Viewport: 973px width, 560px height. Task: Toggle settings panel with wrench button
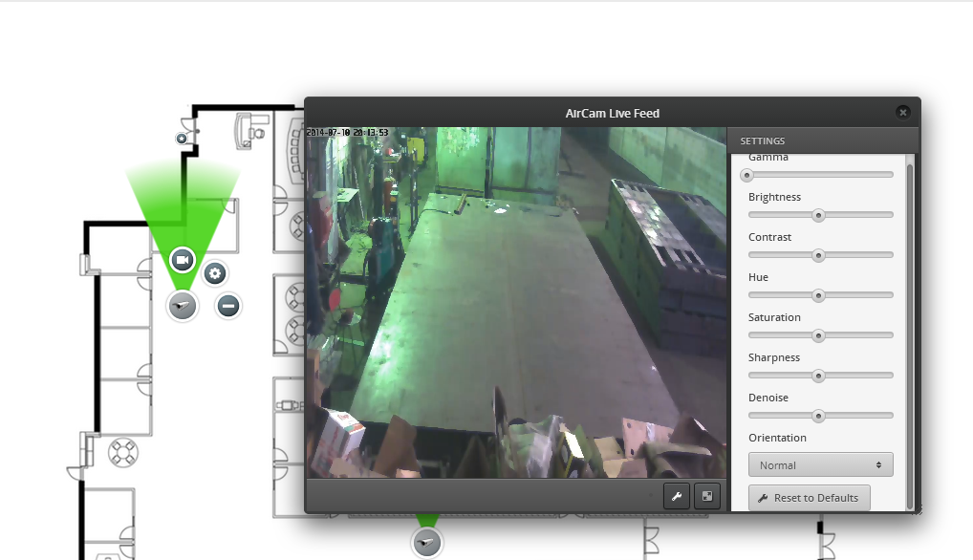tap(676, 496)
